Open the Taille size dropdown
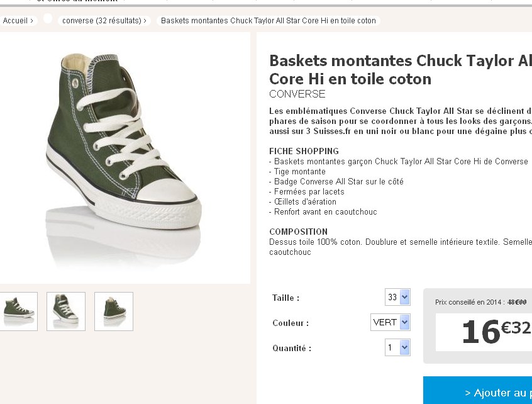Image resolution: width=532 pixels, height=404 pixels. pyautogui.click(x=397, y=297)
